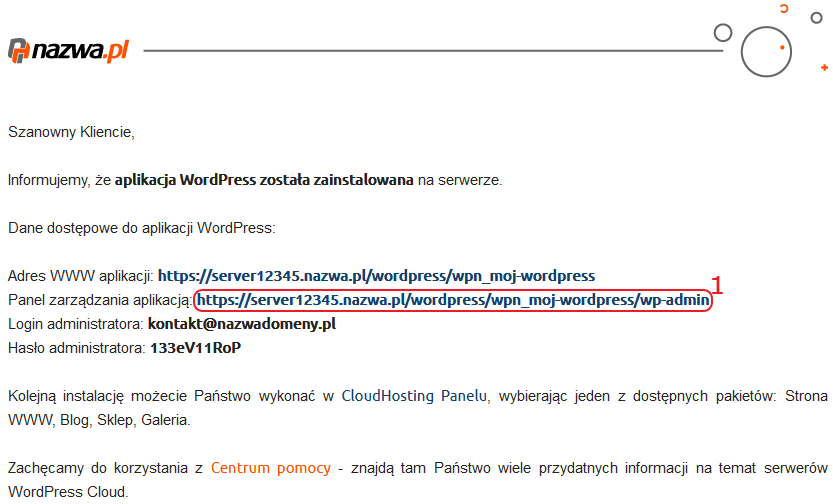Open the Centrum pomocy link

[x=271, y=468]
